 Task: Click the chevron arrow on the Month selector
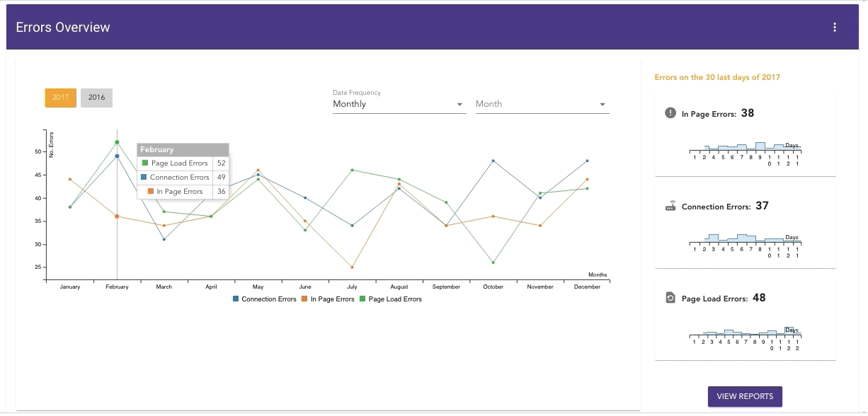click(x=603, y=103)
